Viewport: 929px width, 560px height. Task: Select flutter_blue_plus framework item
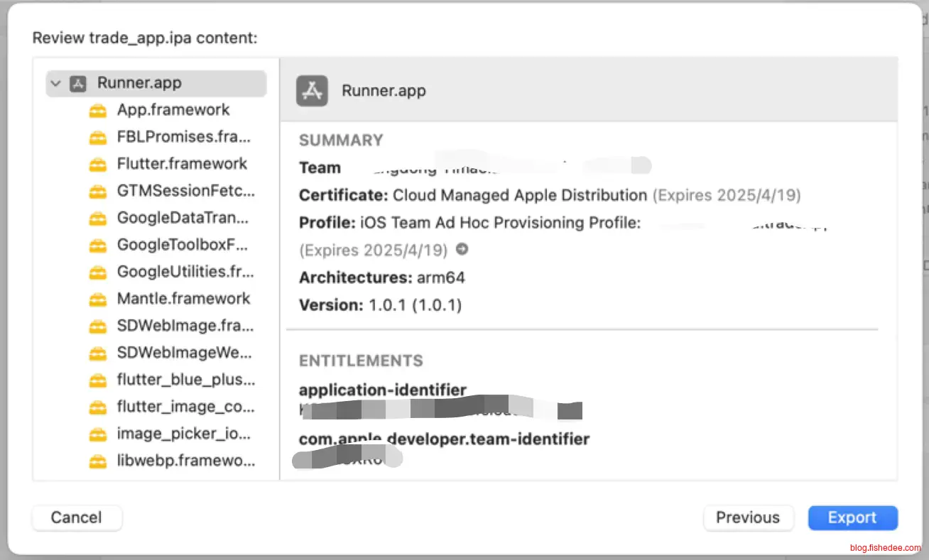pyautogui.click(x=185, y=380)
